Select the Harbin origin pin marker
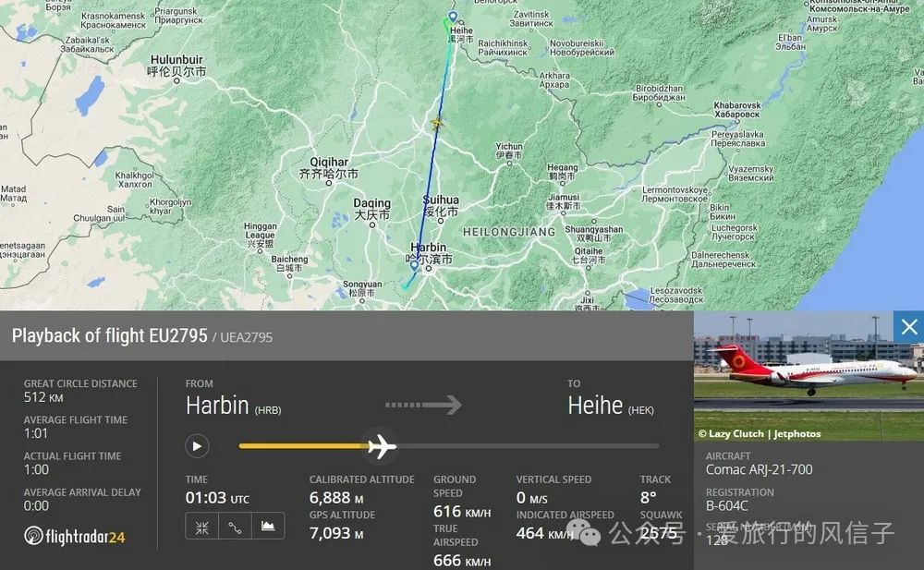Viewport: 924px width, 570px height. [414, 266]
